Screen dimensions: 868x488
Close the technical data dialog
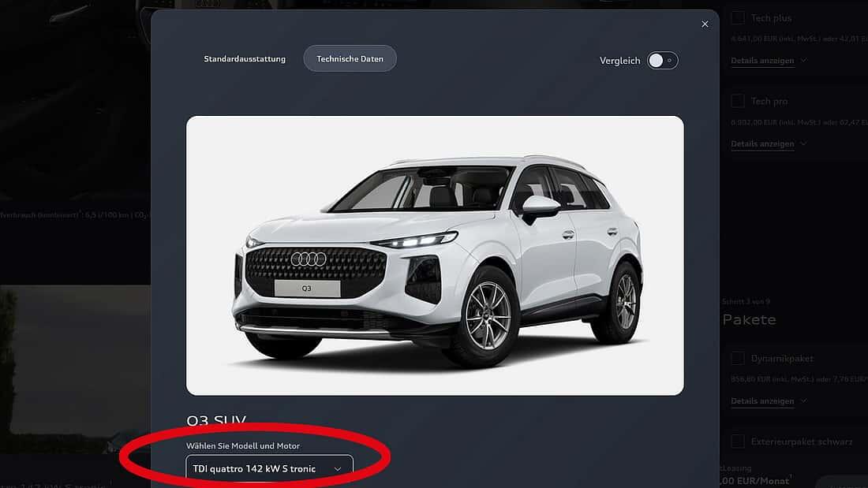click(x=705, y=24)
